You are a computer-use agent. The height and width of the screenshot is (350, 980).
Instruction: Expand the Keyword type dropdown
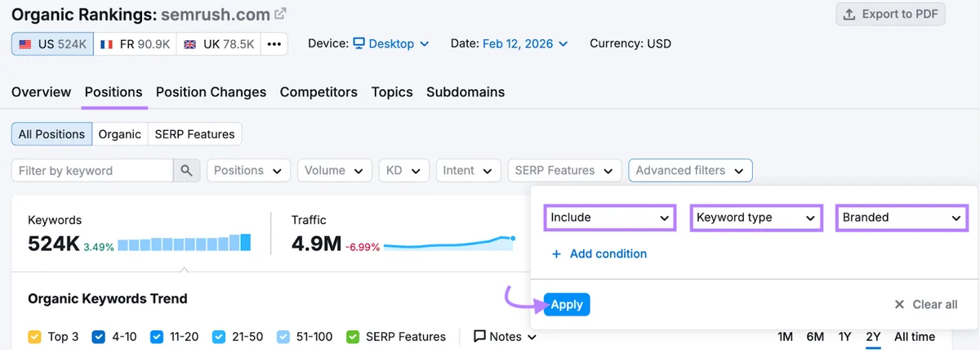(756, 218)
